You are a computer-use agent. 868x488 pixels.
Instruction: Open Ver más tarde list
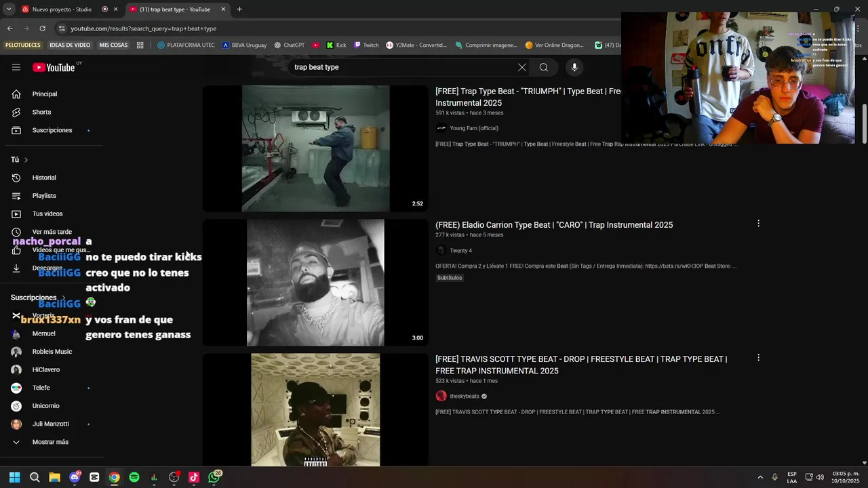(52, 232)
